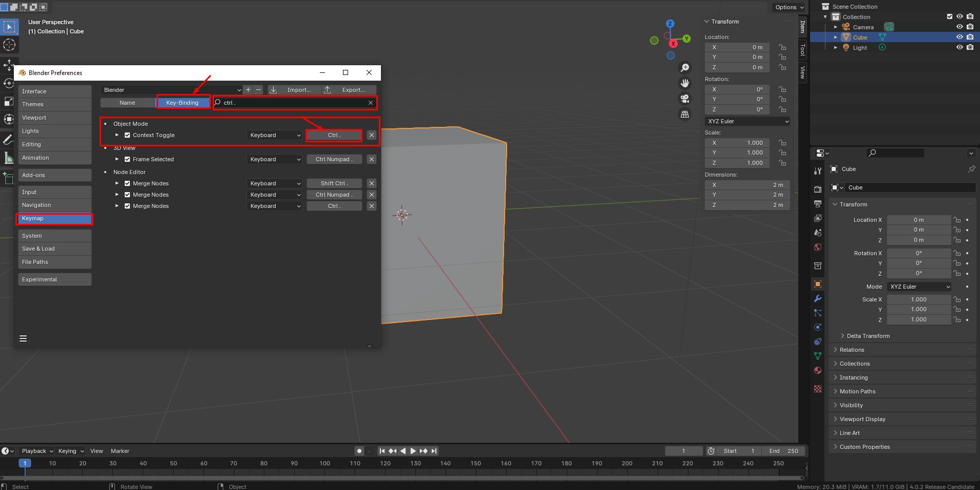Image resolution: width=980 pixels, height=490 pixels.
Task: Uncheck Context Toggle keymap item
Action: pos(127,135)
